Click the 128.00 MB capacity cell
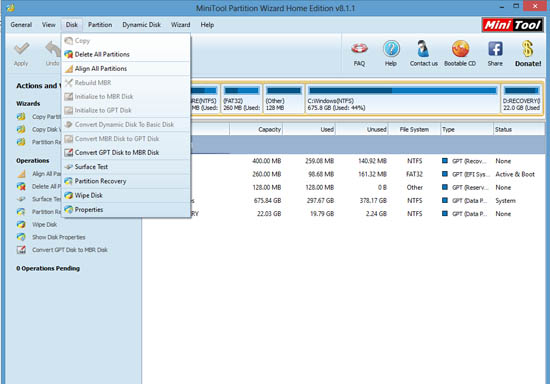 [267, 187]
